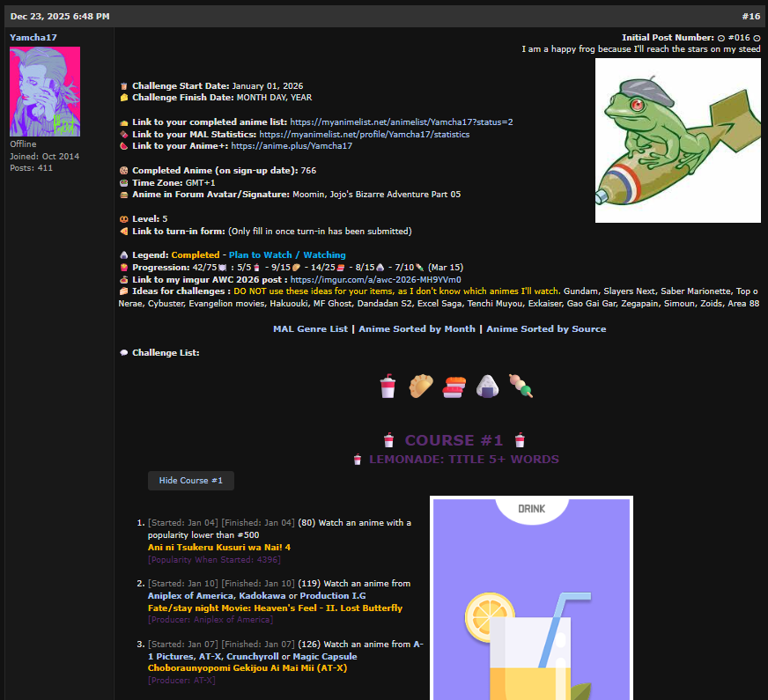Collapse the list with Hide Course #1
The image size is (768, 700).
click(x=191, y=481)
